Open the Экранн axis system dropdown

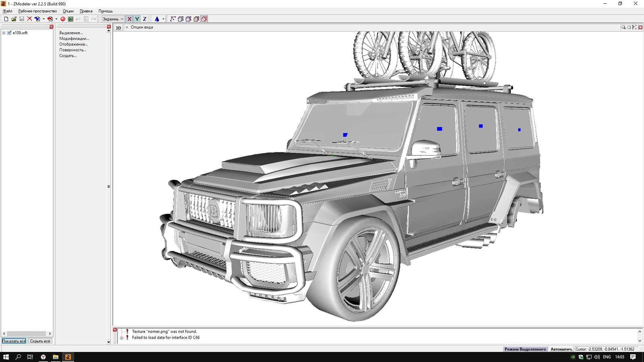[113, 19]
